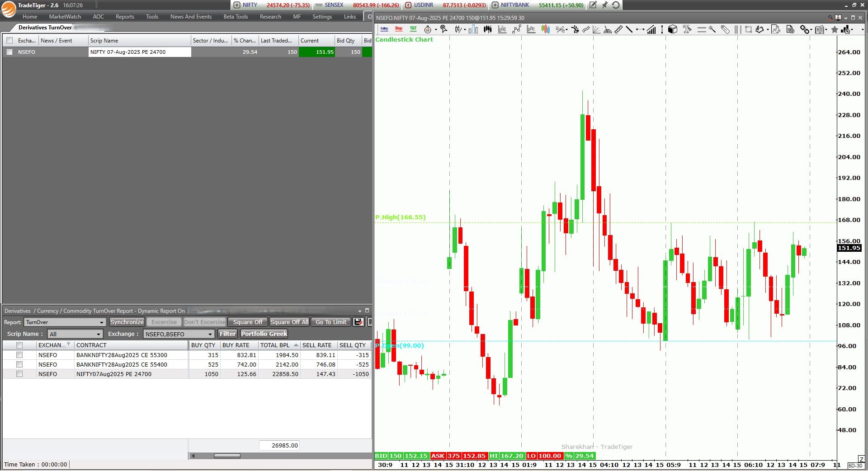
Task: Switch chart to bar chart style
Action: click(x=473, y=29)
